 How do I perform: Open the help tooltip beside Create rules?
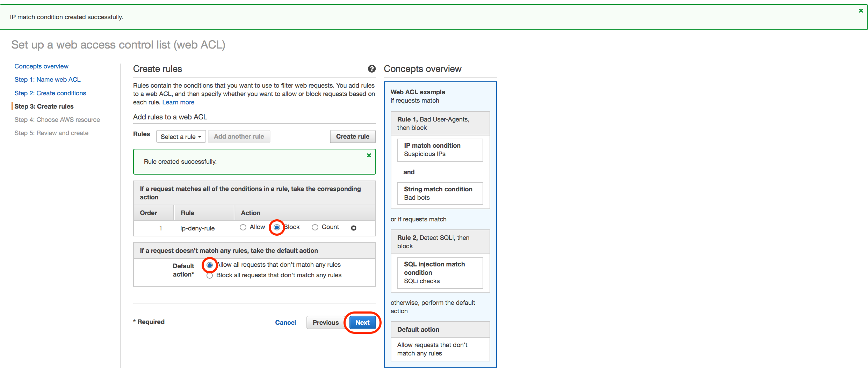point(371,69)
